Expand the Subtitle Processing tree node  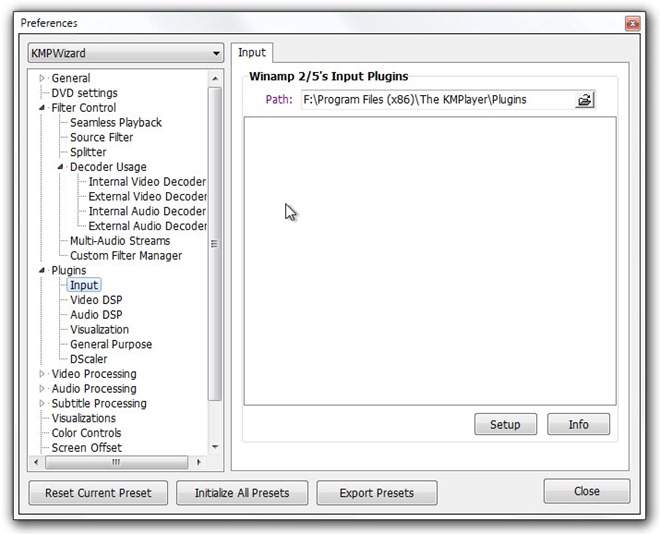click(x=42, y=403)
